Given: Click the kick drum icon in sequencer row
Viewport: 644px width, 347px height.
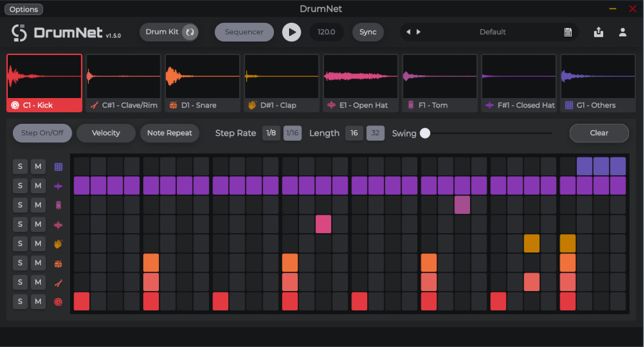Looking at the screenshot, I should point(58,302).
